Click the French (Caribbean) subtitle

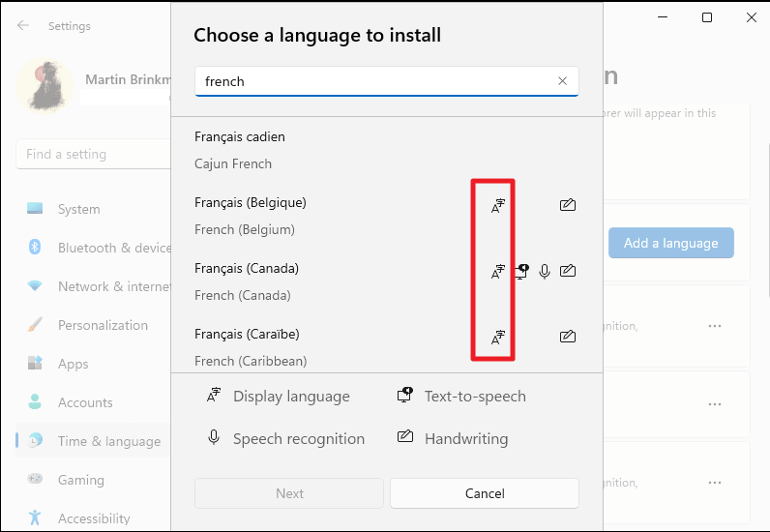click(251, 361)
